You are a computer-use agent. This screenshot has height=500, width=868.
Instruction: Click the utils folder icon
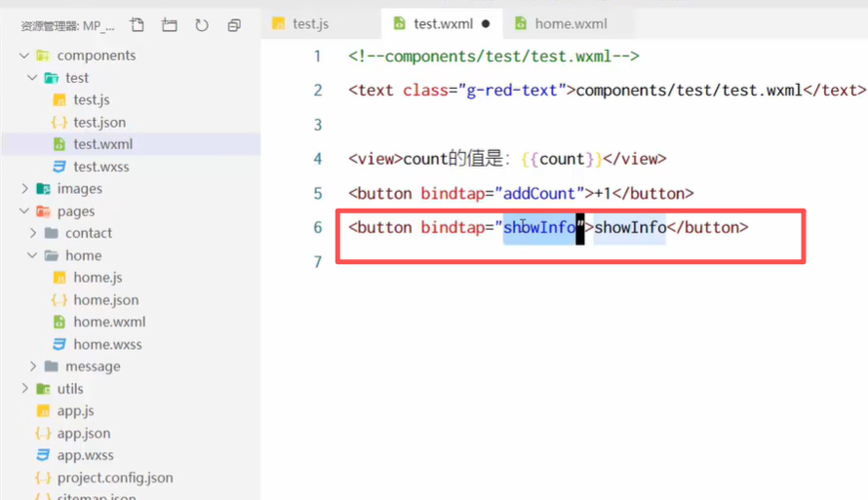[x=43, y=389]
